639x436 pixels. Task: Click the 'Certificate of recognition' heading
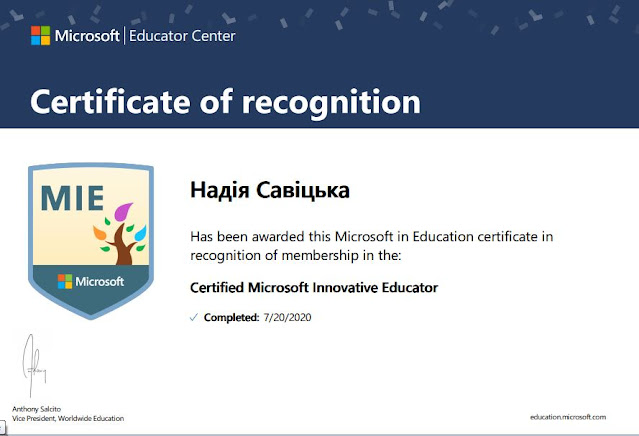click(225, 102)
